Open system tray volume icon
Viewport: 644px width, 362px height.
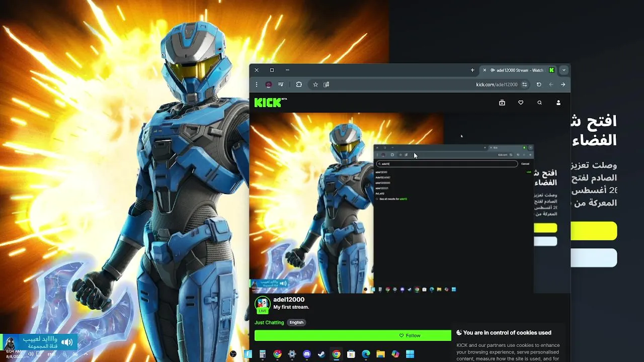pos(31,354)
